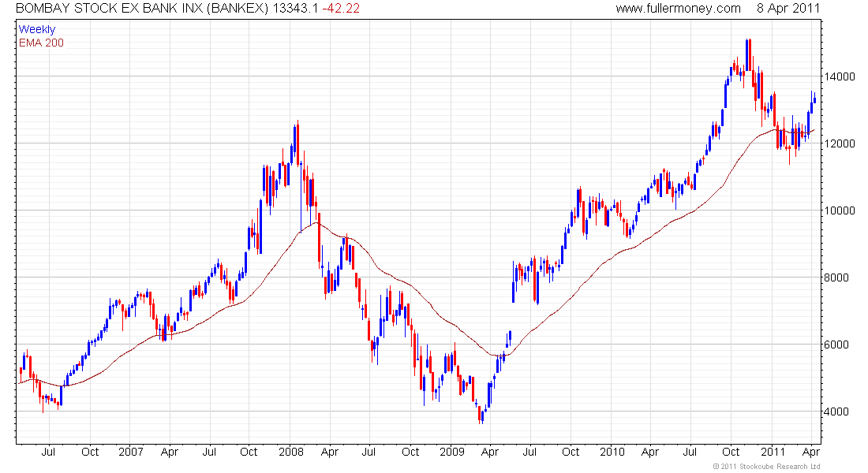The width and height of the screenshot is (868, 473).
Task: Click the '2009' year label on time axis
Action: (451, 452)
